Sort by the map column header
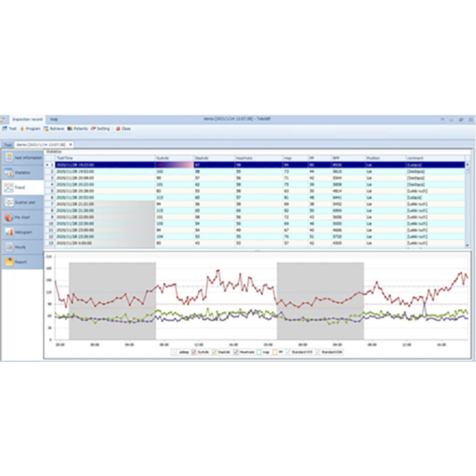The image size is (476, 476). tap(295, 158)
